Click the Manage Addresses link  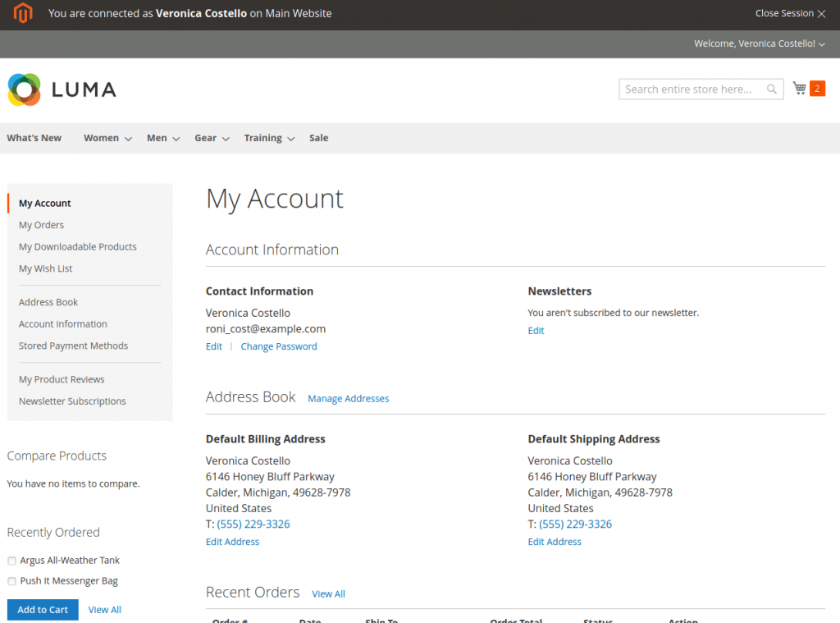[x=348, y=398]
